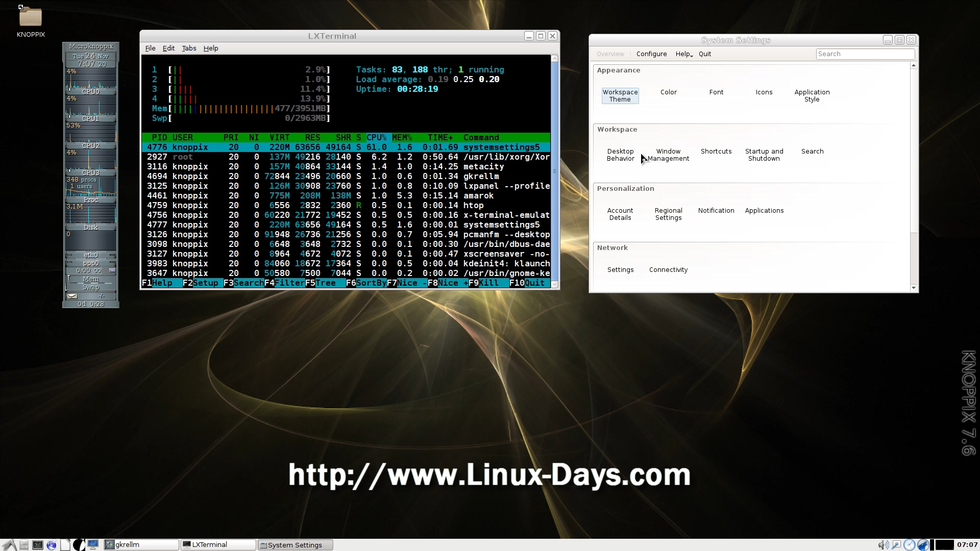Open Workspace Theme settings
The height and width of the screenshot is (551, 980).
point(620,95)
